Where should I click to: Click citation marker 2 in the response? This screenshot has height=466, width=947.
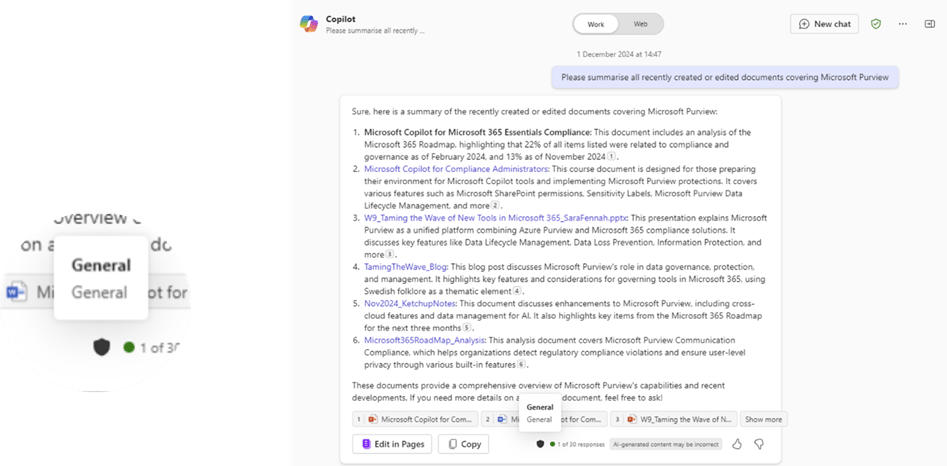coord(495,206)
